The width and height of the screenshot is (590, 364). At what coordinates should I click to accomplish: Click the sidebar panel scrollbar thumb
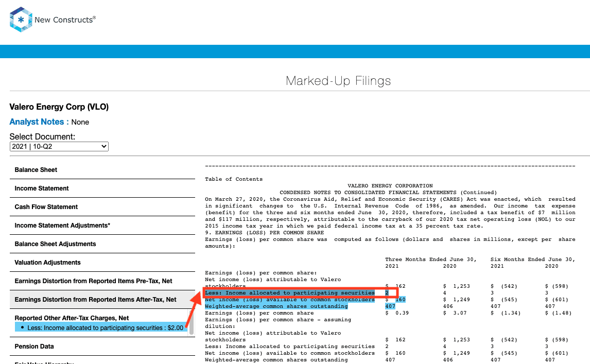192,323
